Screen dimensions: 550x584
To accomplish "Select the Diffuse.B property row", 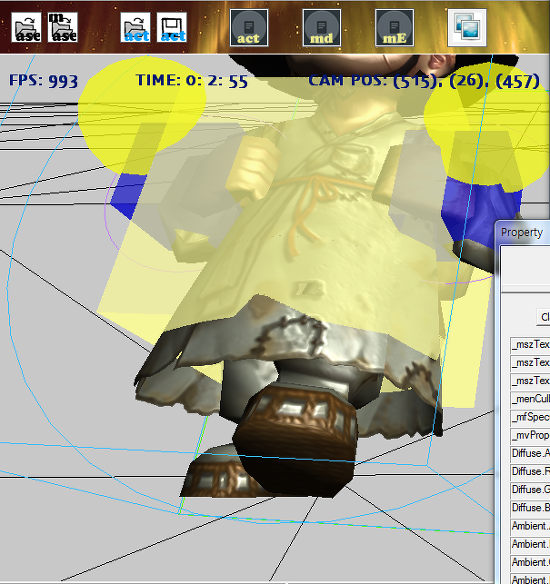I will 530,508.
